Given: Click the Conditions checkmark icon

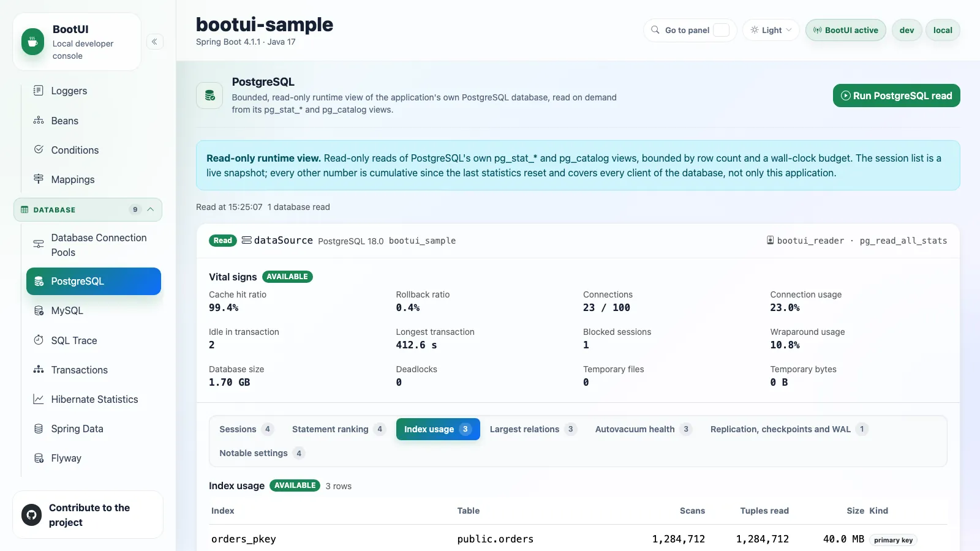Looking at the screenshot, I should click(39, 149).
